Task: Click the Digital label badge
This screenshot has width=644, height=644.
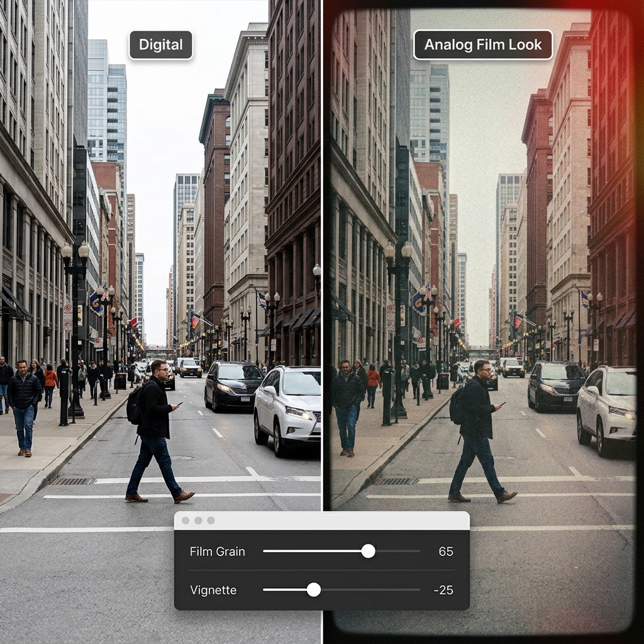Action: (x=160, y=45)
